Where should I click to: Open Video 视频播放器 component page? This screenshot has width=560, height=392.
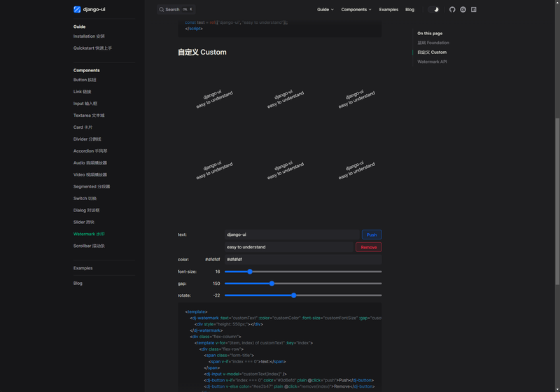click(90, 174)
